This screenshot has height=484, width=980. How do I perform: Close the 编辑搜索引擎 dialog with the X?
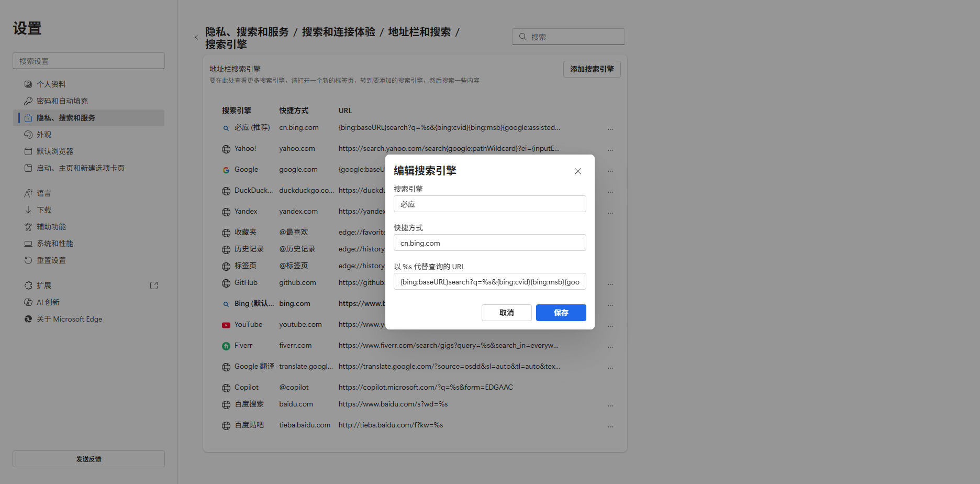click(x=578, y=171)
